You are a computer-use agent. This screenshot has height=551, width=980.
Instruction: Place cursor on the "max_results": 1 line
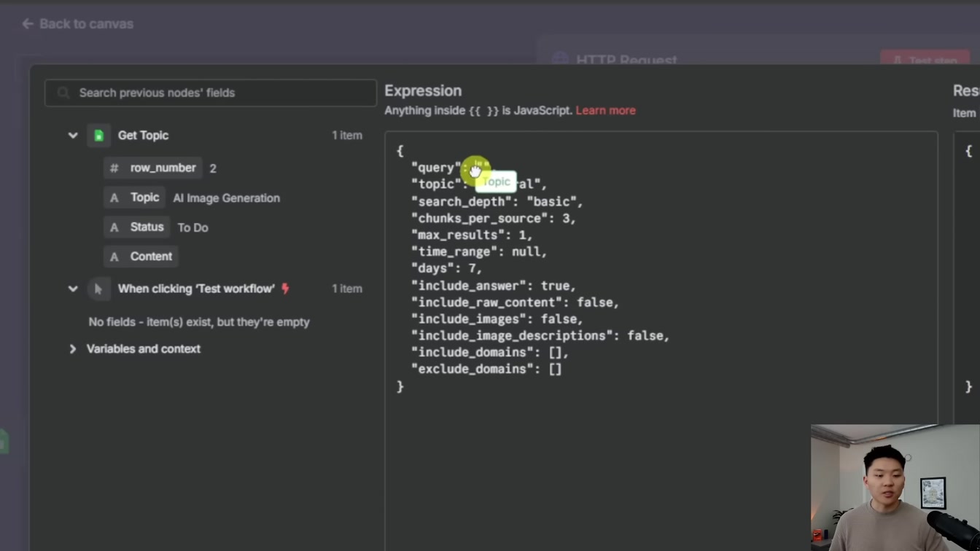coord(472,235)
